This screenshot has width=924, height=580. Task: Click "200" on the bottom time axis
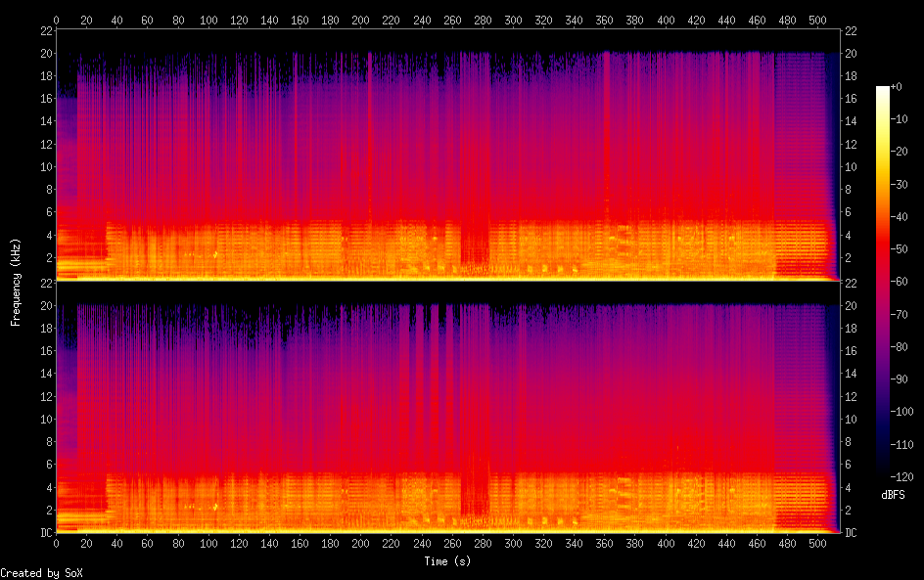coord(360,544)
